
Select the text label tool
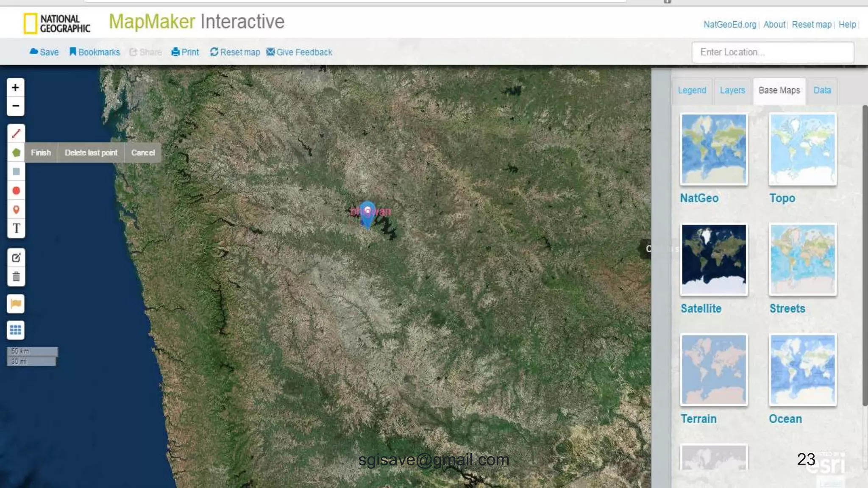[x=16, y=228]
